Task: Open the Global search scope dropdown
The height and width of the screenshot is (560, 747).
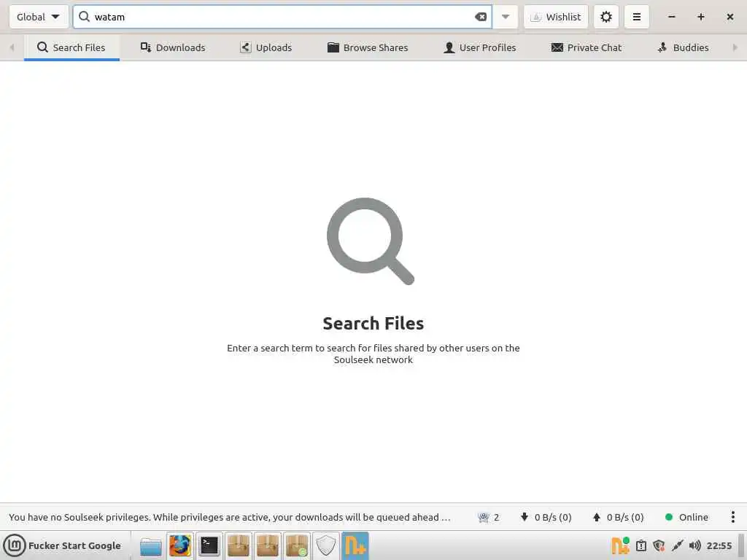Action: [39, 17]
